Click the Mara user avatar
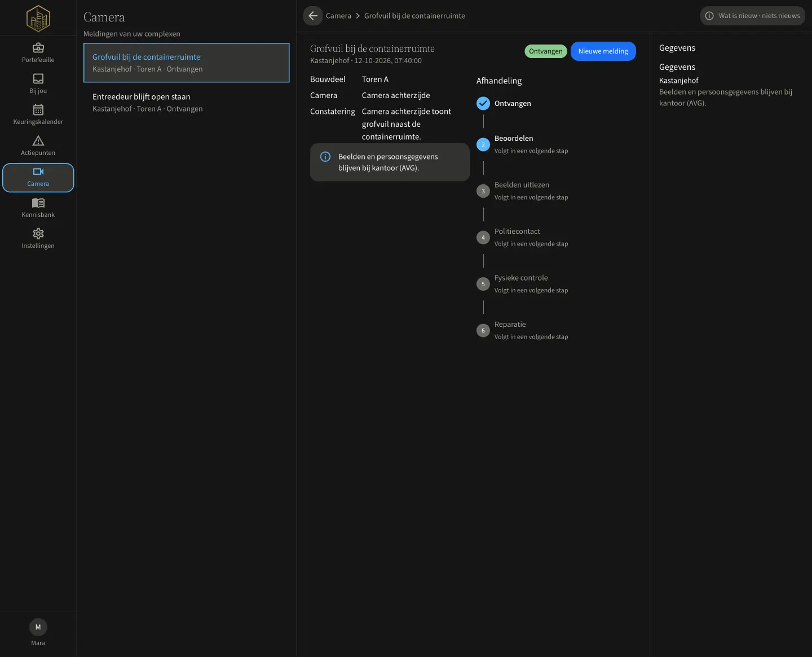Image resolution: width=812 pixels, height=657 pixels. coord(38,627)
